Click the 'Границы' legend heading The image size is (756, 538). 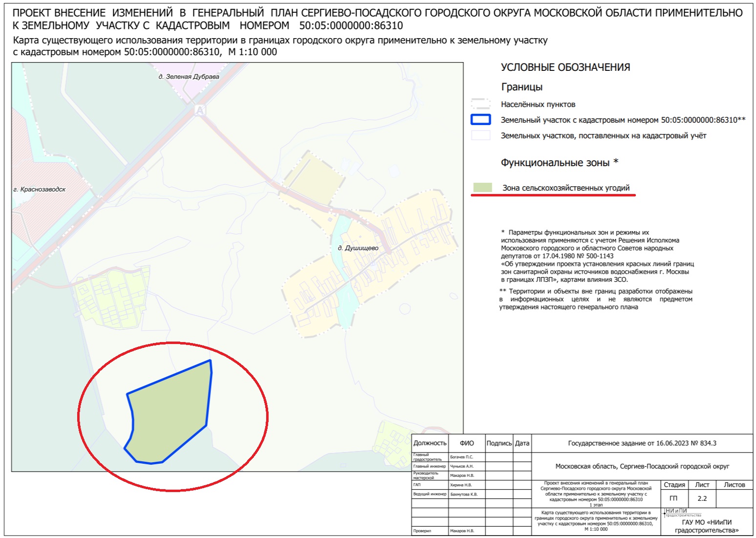(522, 87)
